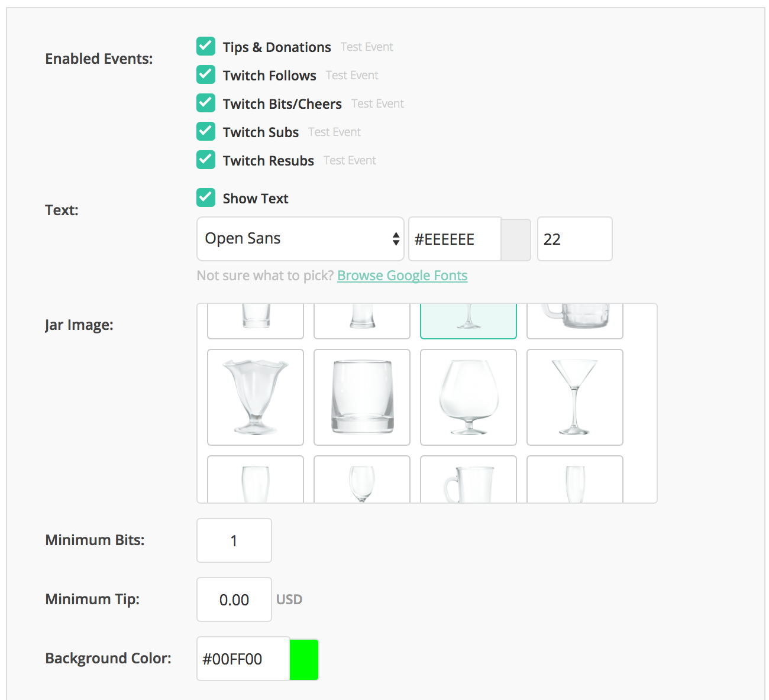769x700 pixels.
Task: Click the Tips & Donations label
Action: pos(277,47)
